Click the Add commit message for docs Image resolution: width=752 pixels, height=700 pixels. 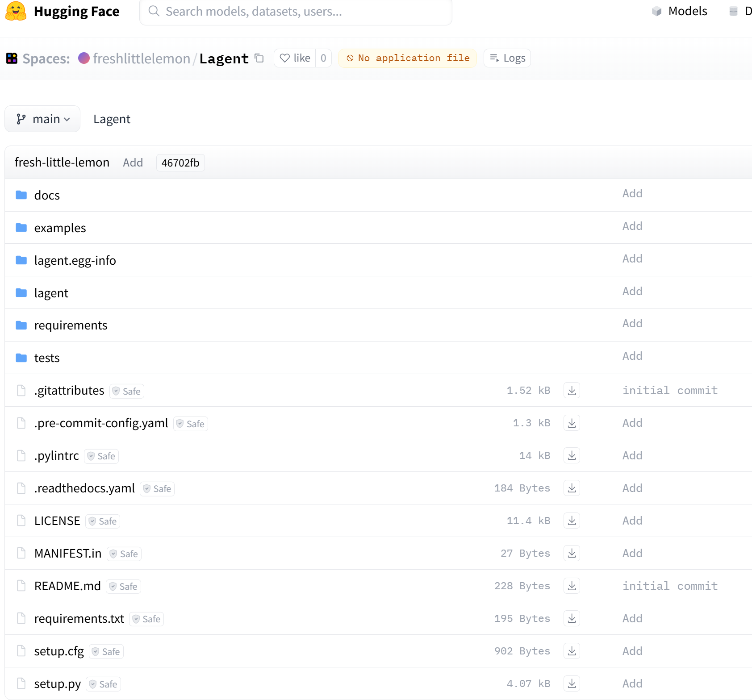(632, 193)
